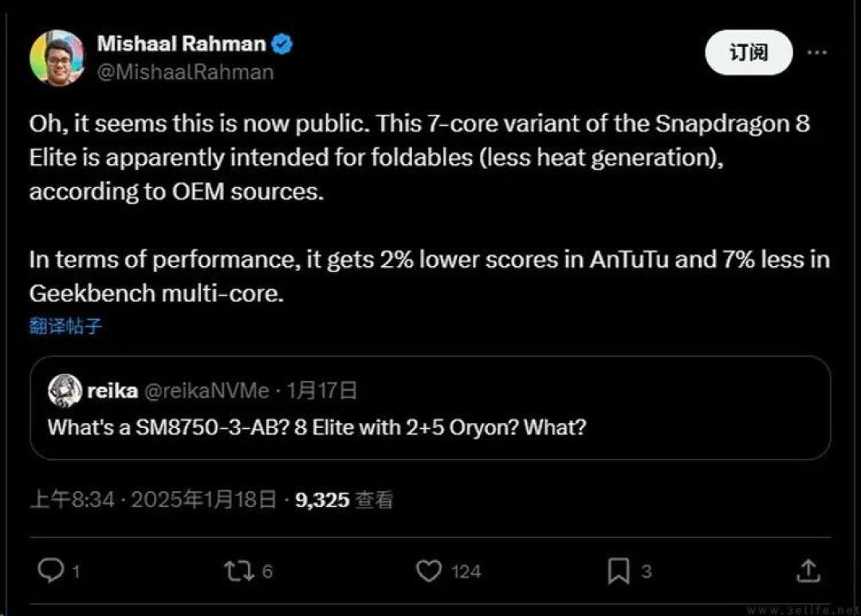Click the 124 likes count

(466, 571)
